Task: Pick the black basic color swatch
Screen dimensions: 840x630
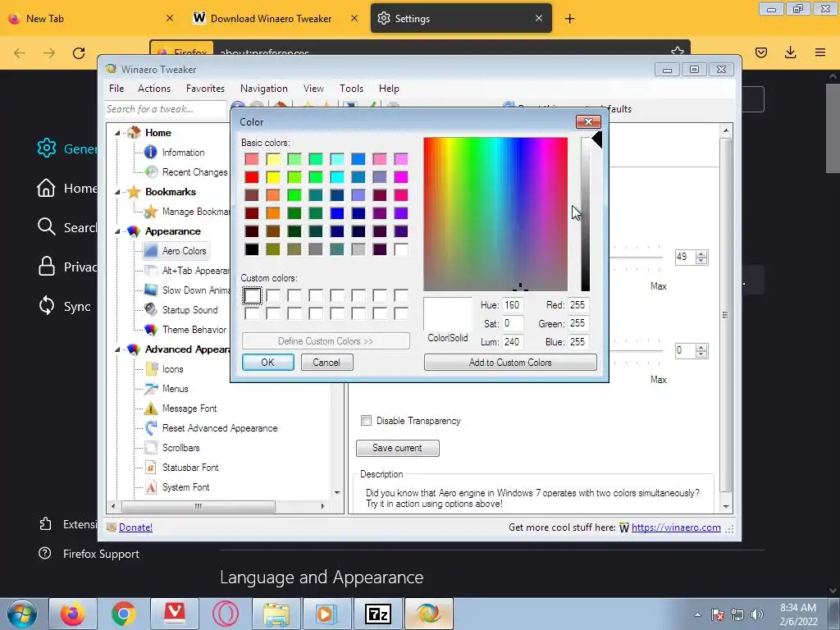Action: tap(252, 249)
